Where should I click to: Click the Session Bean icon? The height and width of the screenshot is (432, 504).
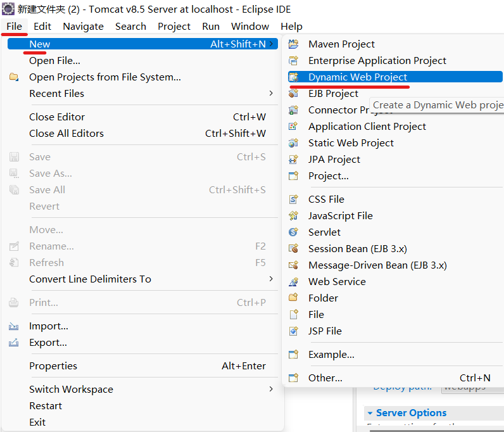click(293, 249)
